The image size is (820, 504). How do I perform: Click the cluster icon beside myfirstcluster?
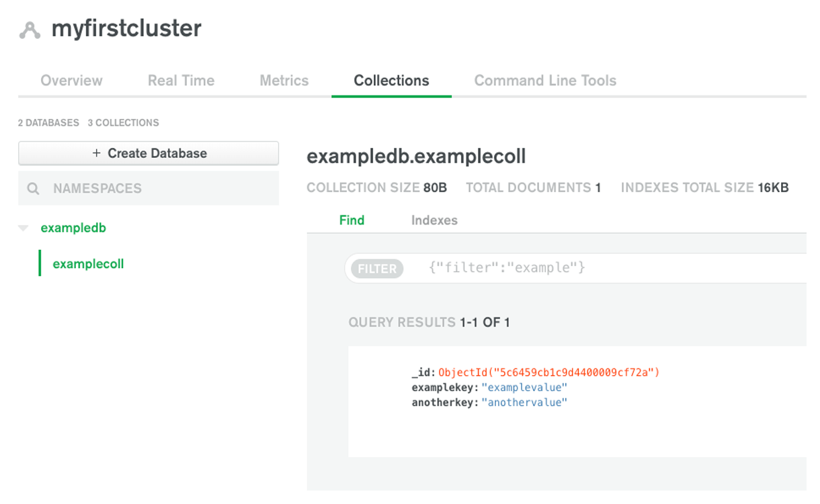pyautogui.click(x=30, y=30)
